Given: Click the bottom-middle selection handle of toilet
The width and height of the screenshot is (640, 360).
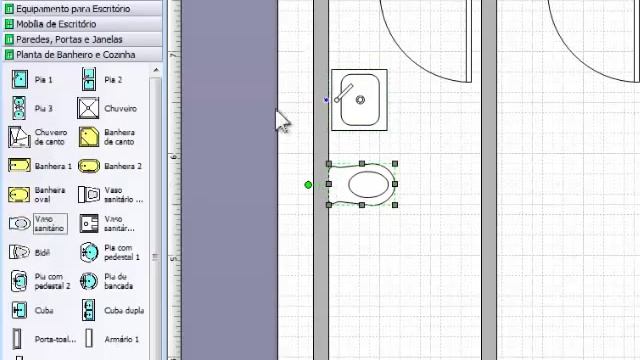Looking at the screenshot, I should pyautogui.click(x=362, y=205).
